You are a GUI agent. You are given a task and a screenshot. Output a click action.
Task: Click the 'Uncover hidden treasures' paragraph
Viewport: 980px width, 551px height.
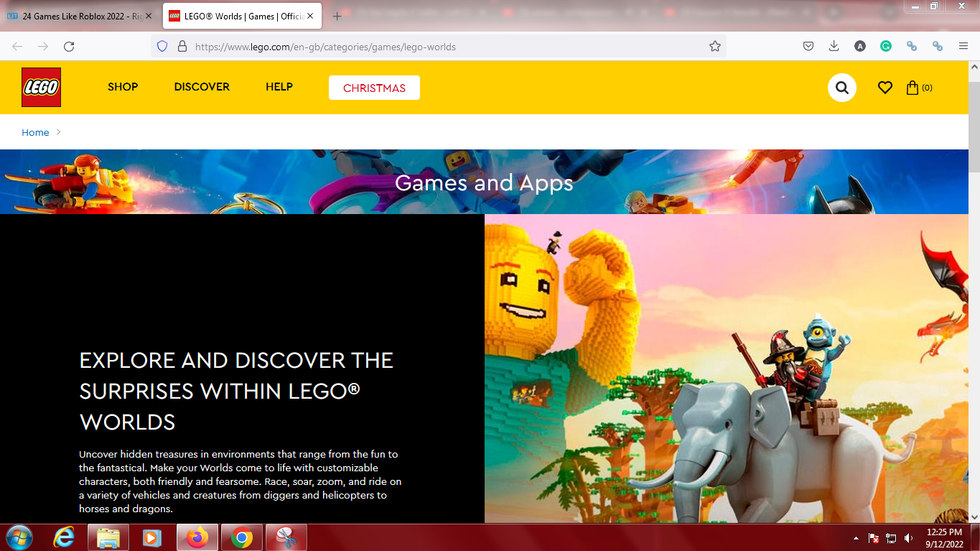point(241,481)
